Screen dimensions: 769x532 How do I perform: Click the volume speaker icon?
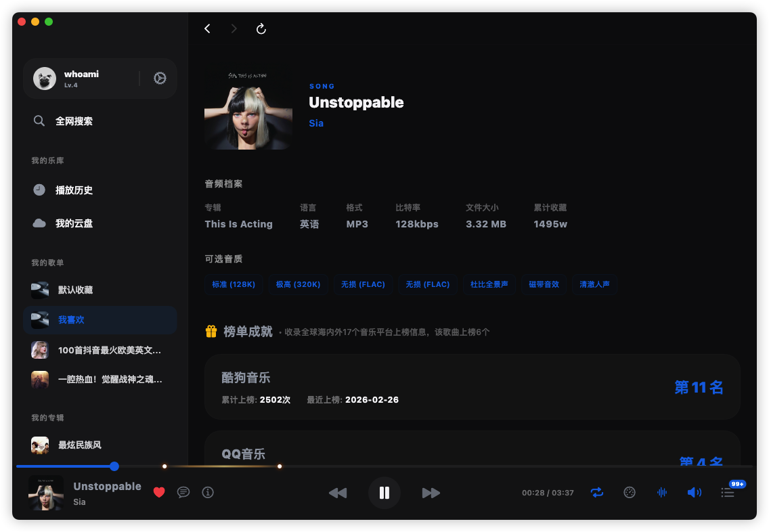tap(695, 492)
